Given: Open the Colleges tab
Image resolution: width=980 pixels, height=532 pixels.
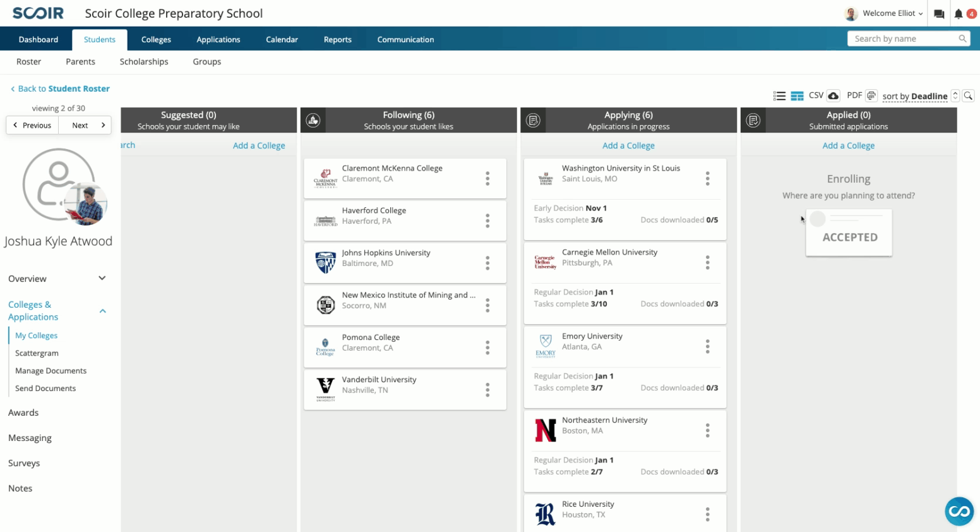Looking at the screenshot, I should [156, 39].
